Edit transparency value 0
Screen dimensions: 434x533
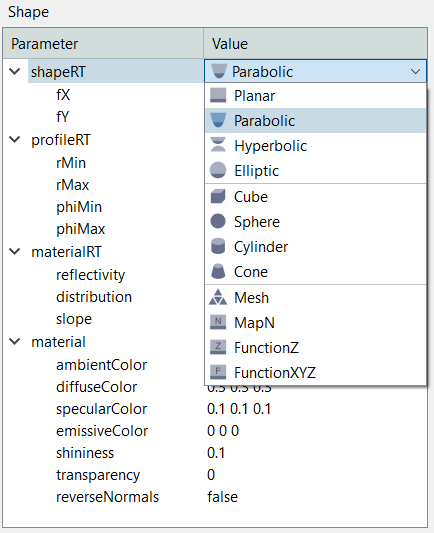211,475
